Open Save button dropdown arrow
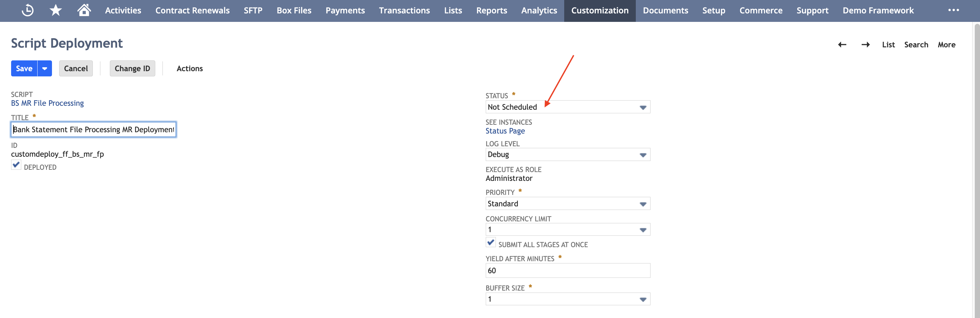This screenshot has width=980, height=318. pos(44,68)
